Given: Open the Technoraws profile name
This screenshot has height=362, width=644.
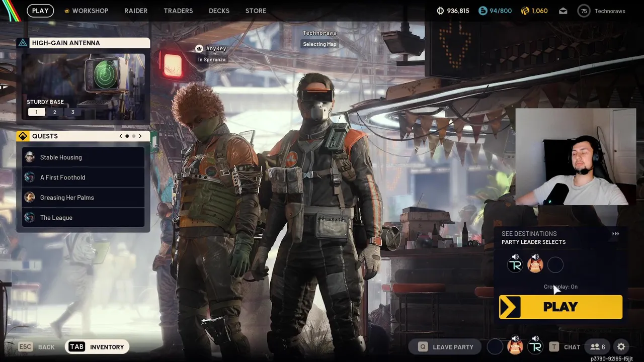Looking at the screenshot, I should pyautogui.click(x=610, y=11).
